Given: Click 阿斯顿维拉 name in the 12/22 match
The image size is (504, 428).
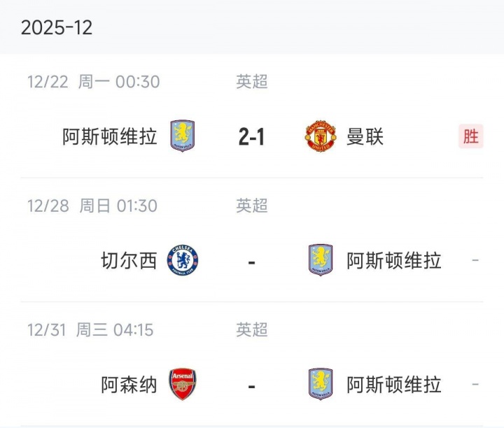Looking at the screenshot, I should click(109, 136).
